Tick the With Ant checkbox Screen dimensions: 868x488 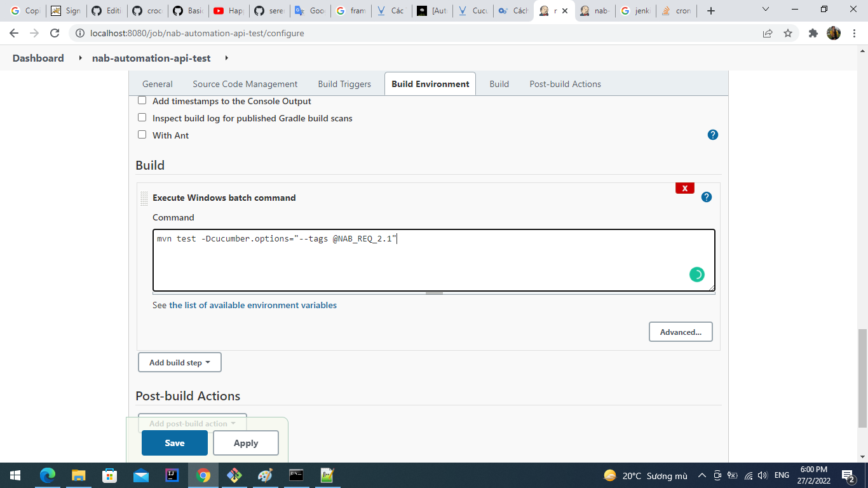tap(142, 135)
